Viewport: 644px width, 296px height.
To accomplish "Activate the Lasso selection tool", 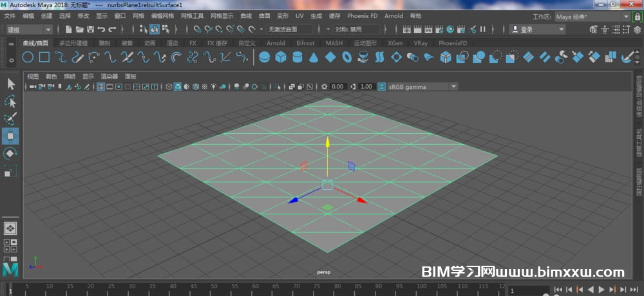I will [x=11, y=102].
